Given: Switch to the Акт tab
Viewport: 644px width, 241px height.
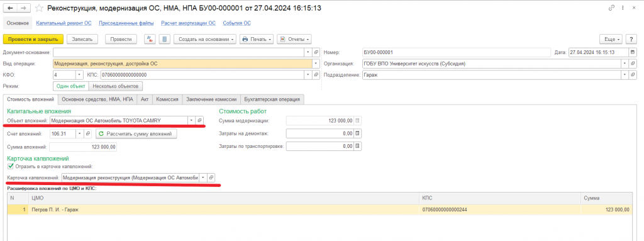Looking at the screenshot, I should [x=145, y=99].
